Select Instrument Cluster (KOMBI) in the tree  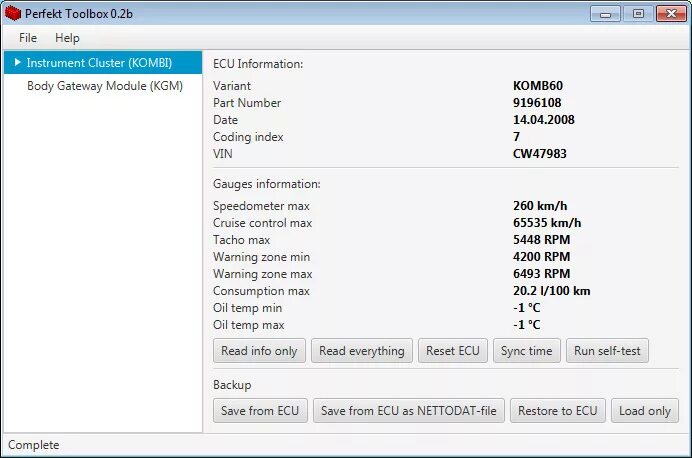pyautogui.click(x=103, y=63)
